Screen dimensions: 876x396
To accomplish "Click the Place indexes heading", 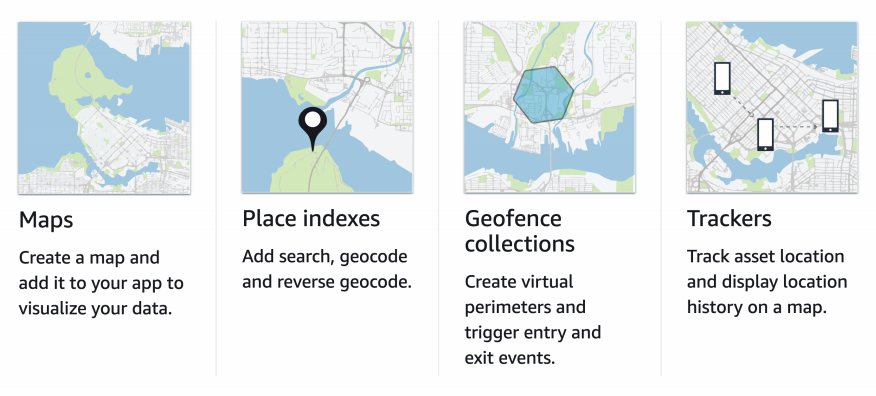I will tap(311, 218).
